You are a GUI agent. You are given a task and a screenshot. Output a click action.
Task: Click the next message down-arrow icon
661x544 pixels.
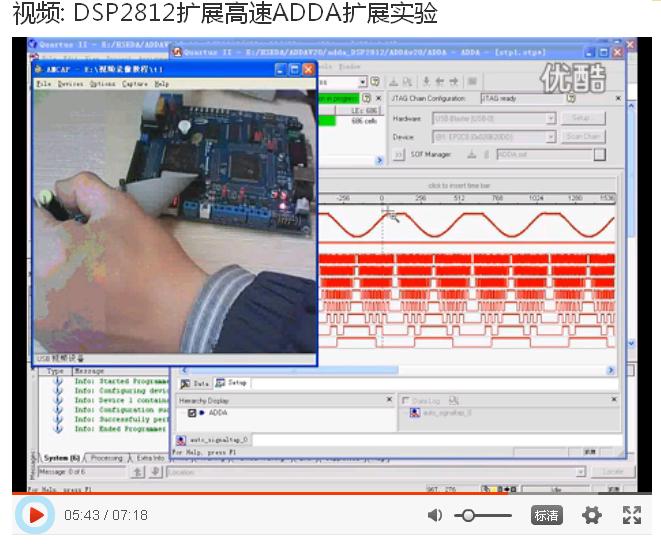[x=155, y=472]
